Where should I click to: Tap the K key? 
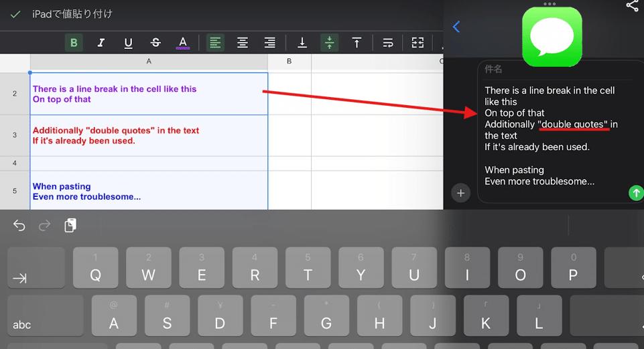pyautogui.click(x=486, y=316)
